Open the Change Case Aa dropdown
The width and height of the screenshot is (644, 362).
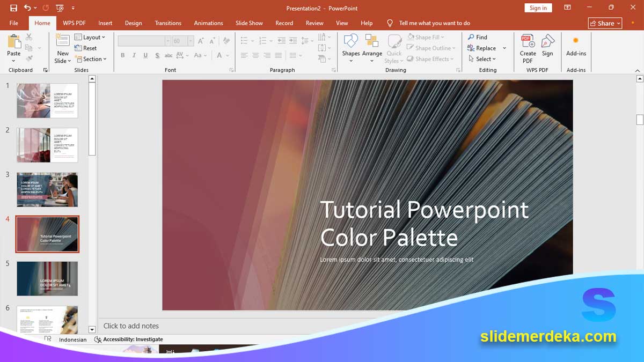[x=201, y=55]
